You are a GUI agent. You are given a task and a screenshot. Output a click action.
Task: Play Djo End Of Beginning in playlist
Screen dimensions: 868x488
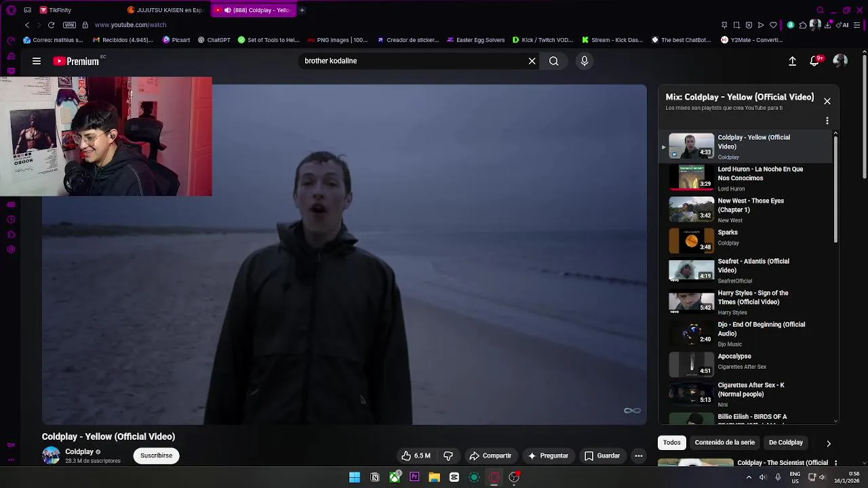(746, 333)
